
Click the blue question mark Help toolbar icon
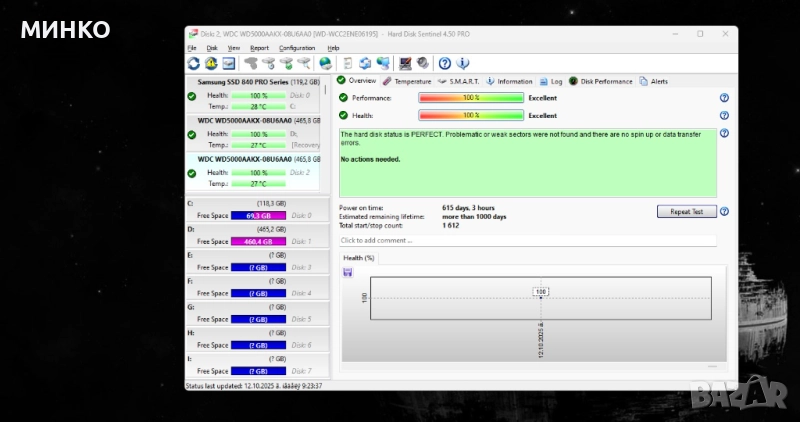(444, 64)
